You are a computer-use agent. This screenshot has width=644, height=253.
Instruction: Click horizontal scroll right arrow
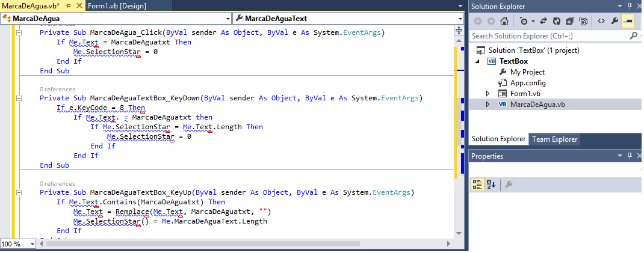(x=450, y=244)
